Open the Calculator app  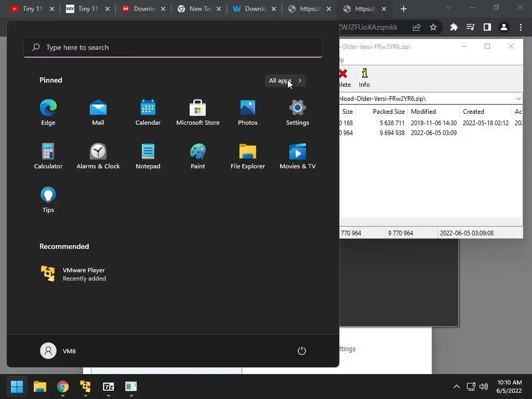coord(48,156)
